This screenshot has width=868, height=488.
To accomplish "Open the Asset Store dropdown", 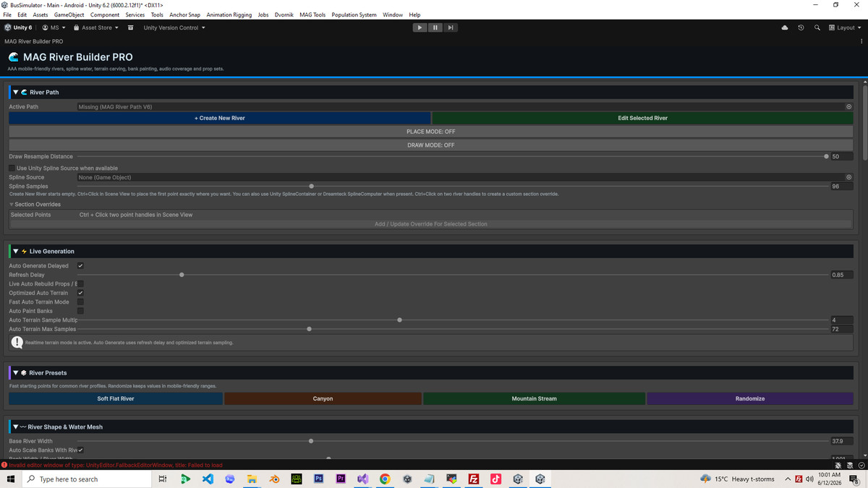I will point(96,27).
